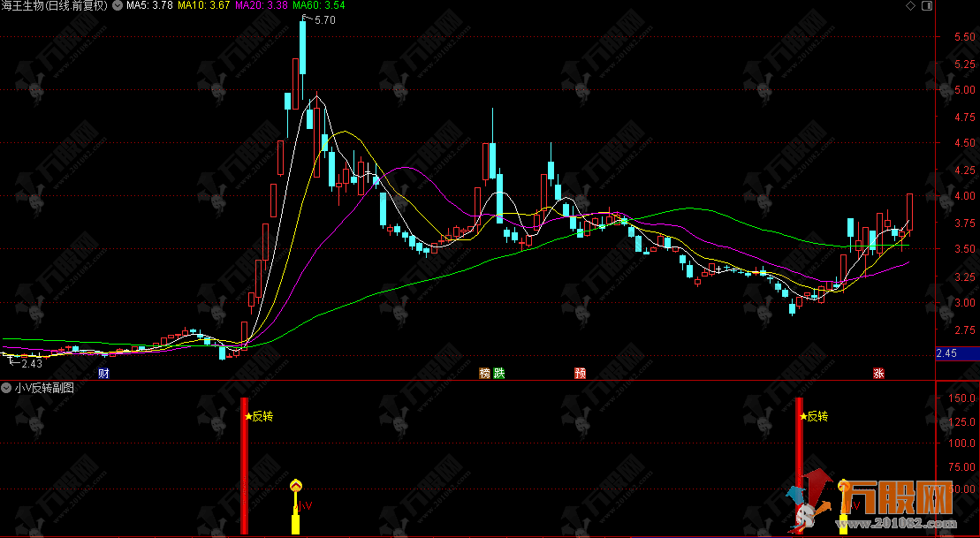Click the 预 forecast marker icon
The image size is (980, 538).
click(x=580, y=373)
